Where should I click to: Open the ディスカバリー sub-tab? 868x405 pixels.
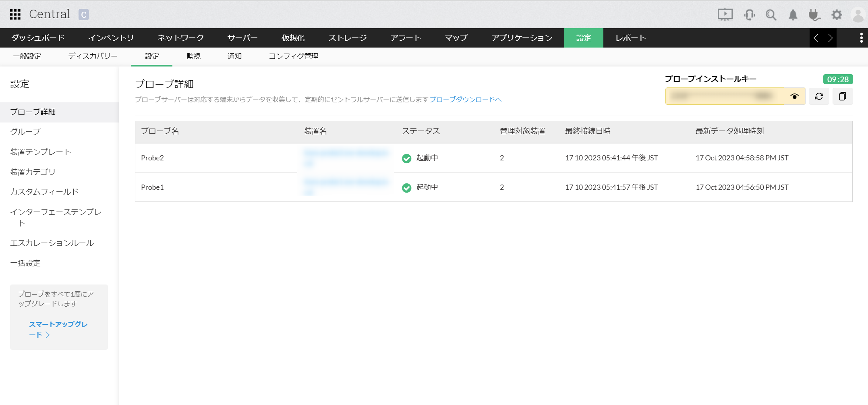93,56
